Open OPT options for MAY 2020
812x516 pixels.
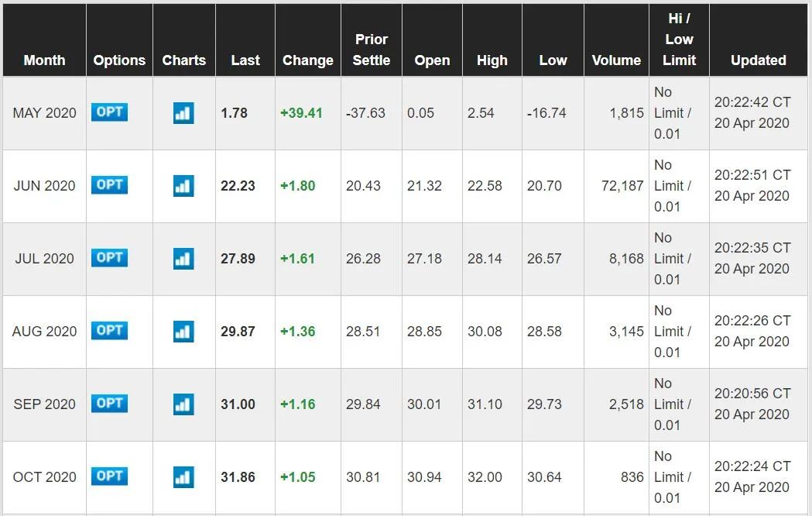pyautogui.click(x=109, y=112)
